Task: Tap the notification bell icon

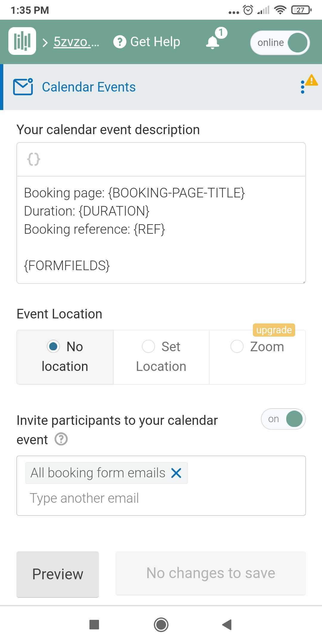Action: pyautogui.click(x=213, y=42)
